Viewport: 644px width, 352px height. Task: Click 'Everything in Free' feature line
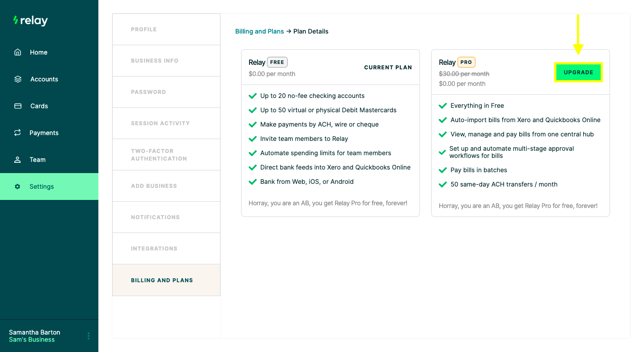[x=477, y=106]
